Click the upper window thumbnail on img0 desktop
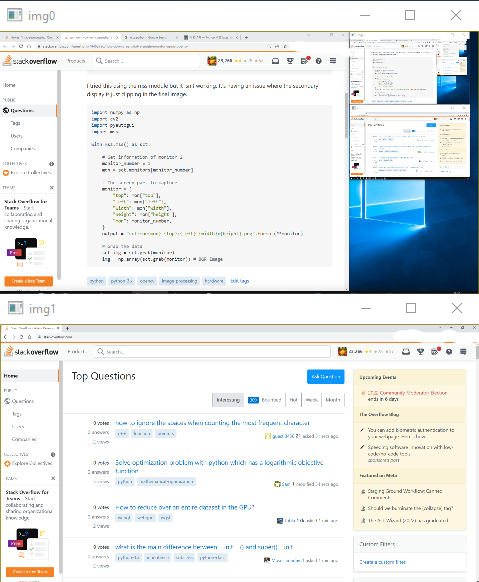 click(394, 69)
